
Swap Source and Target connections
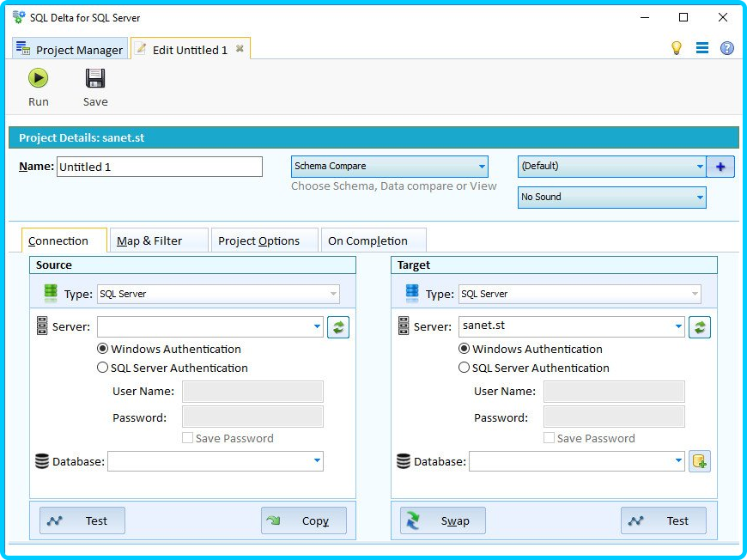point(442,520)
